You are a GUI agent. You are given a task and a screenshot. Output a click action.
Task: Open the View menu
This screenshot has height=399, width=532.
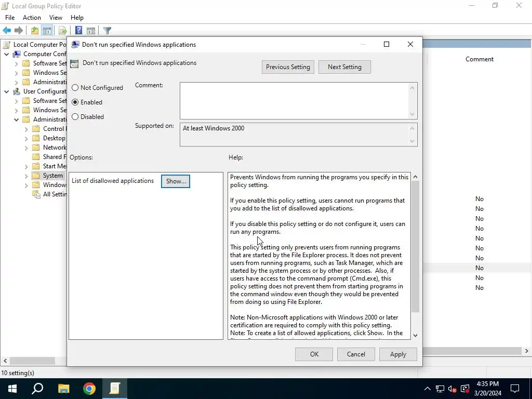point(56,18)
